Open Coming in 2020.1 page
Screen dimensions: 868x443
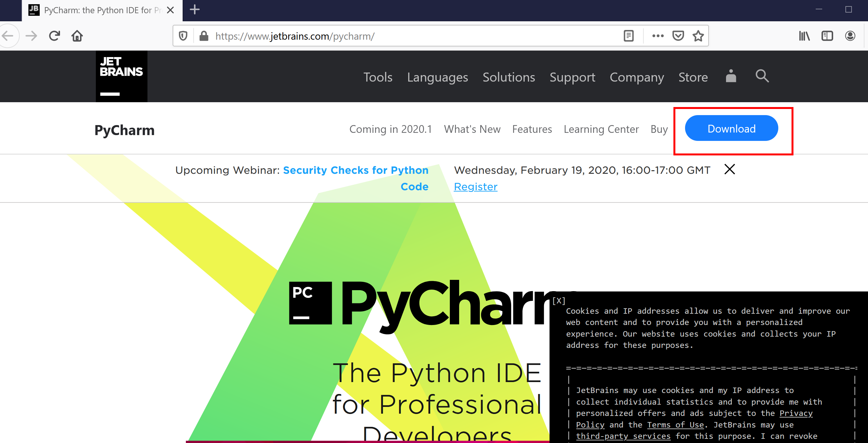click(390, 129)
